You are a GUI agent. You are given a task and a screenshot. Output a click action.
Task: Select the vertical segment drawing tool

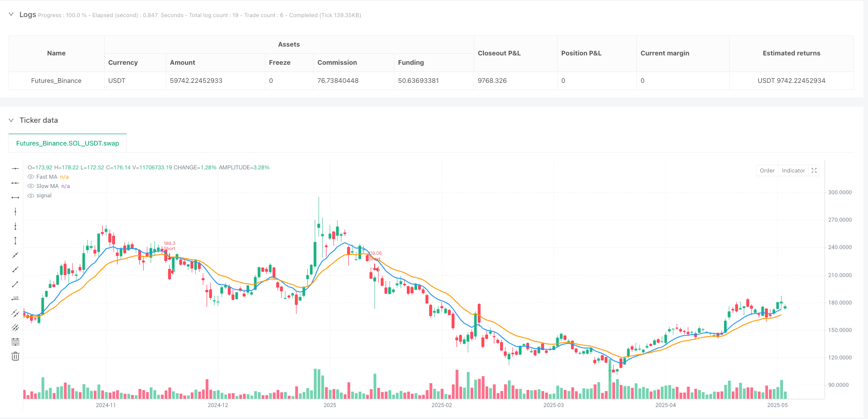click(16, 240)
